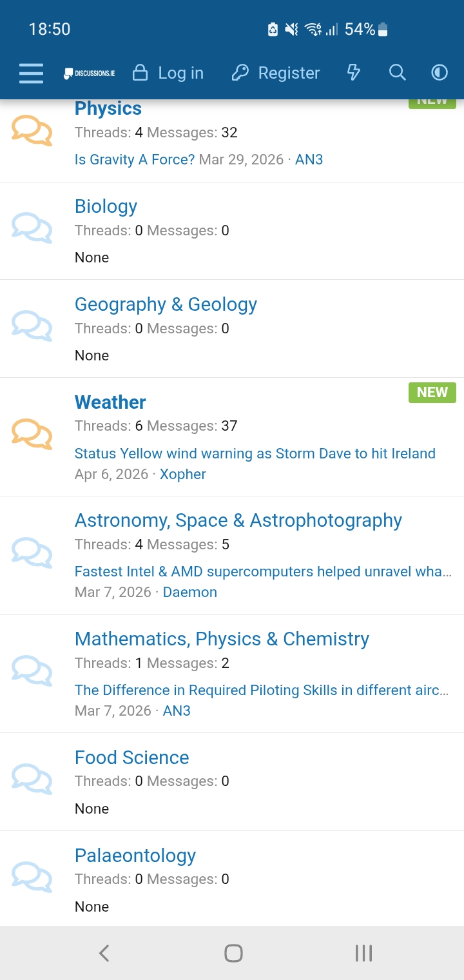Open the 'Is Gravity A Force?' thread

pos(135,160)
